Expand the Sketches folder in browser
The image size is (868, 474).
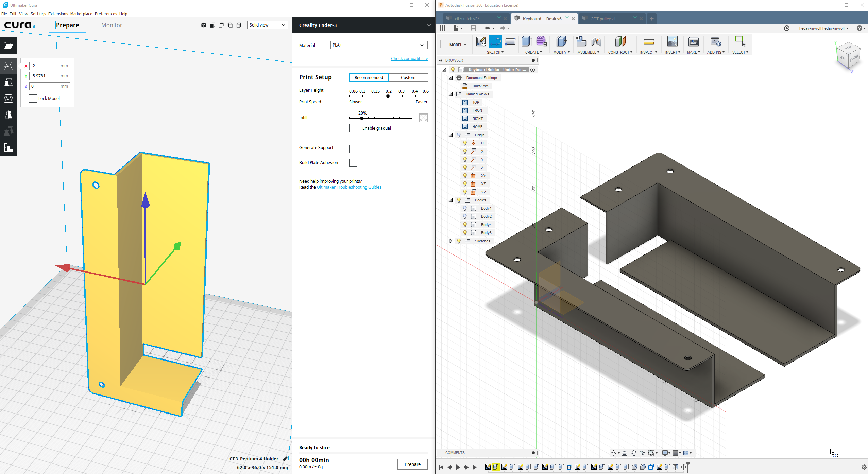click(x=450, y=241)
